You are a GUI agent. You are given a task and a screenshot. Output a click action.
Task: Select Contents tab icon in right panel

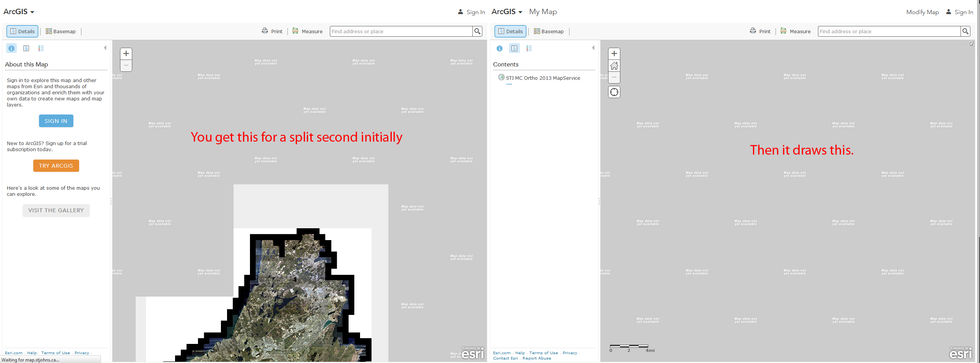(x=514, y=48)
